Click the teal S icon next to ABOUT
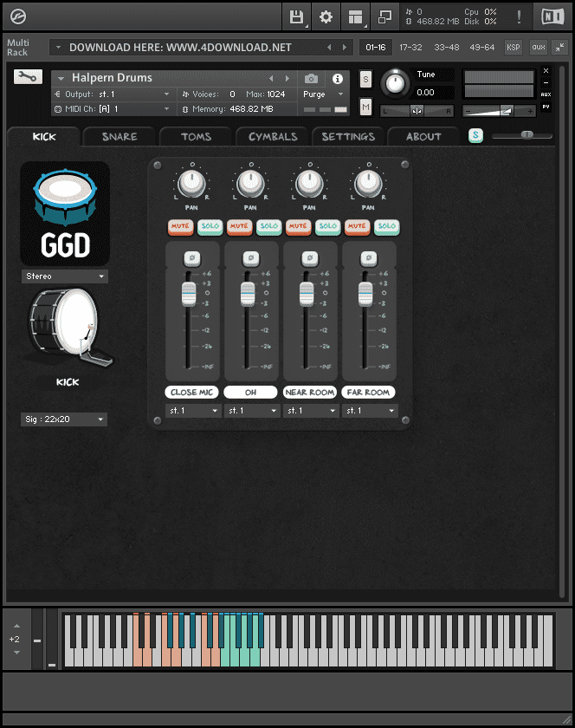 (x=475, y=135)
